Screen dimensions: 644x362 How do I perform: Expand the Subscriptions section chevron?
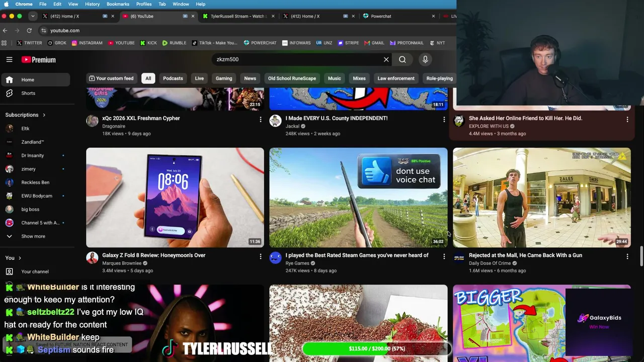[44, 115]
